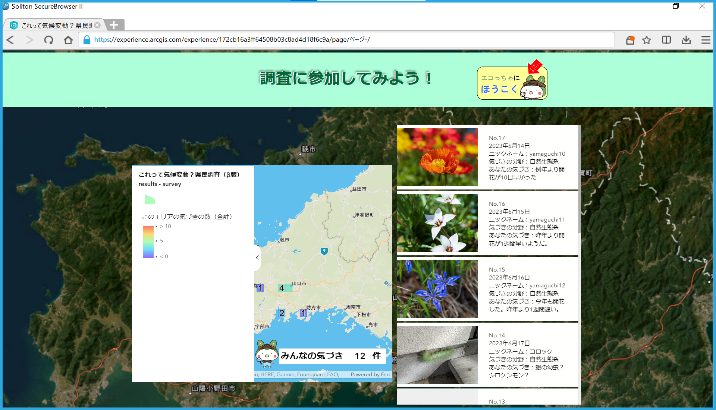Click the Powered by Esri link
This screenshot has height=410, width=716.
(x=370, y=374)
